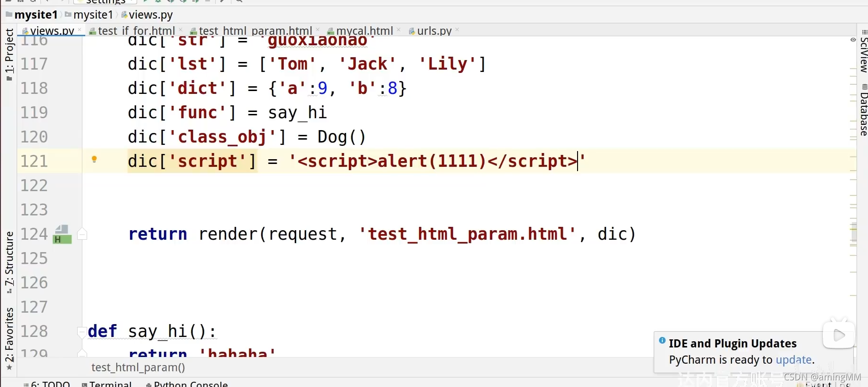
Task: Collapse the code fold at line 124
Action: point(82,234)
